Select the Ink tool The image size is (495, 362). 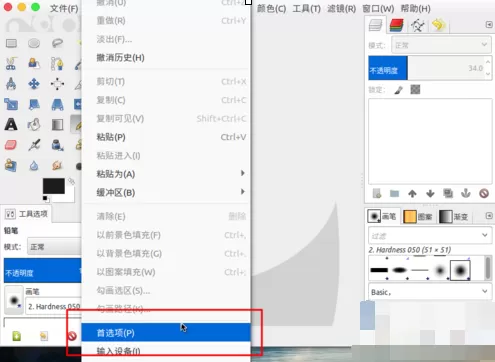click(x=57, y=145)
